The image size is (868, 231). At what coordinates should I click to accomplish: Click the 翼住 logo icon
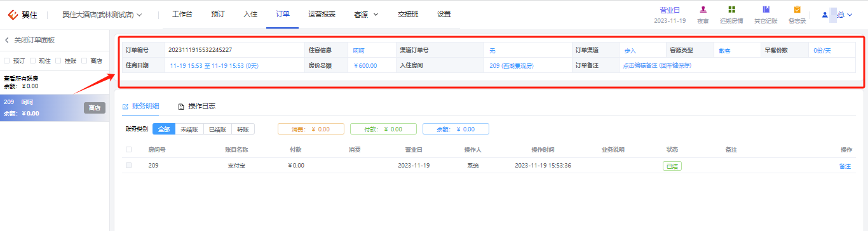click(13, 14)
